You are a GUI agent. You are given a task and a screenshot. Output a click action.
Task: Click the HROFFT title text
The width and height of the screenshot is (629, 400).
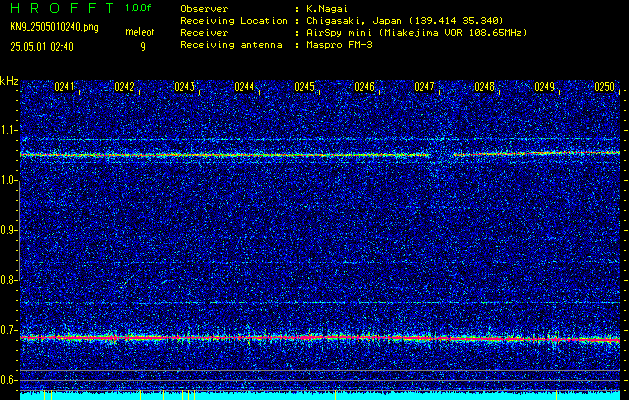[x=62, y=8]
